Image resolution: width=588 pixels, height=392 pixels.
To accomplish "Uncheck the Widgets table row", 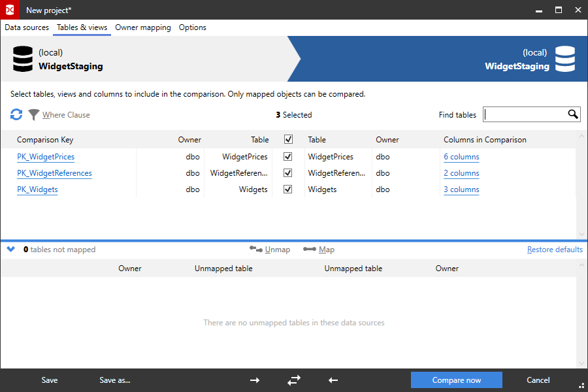I will (x=288, y=189).
